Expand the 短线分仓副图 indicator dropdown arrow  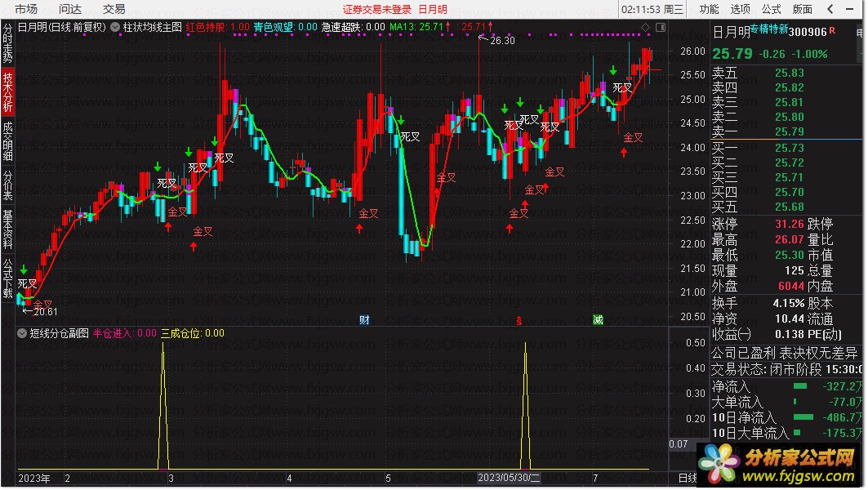(x=22, y=333)
